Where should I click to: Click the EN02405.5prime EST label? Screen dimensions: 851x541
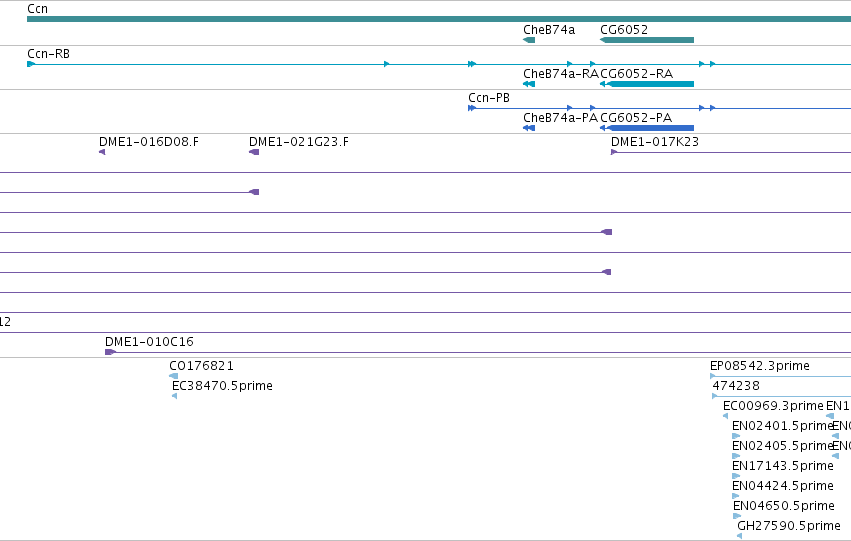[x=782, y=445]
